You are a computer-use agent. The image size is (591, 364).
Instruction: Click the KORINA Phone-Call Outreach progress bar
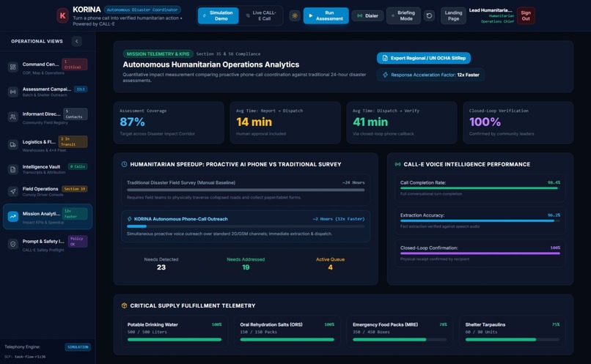(246, 226)
